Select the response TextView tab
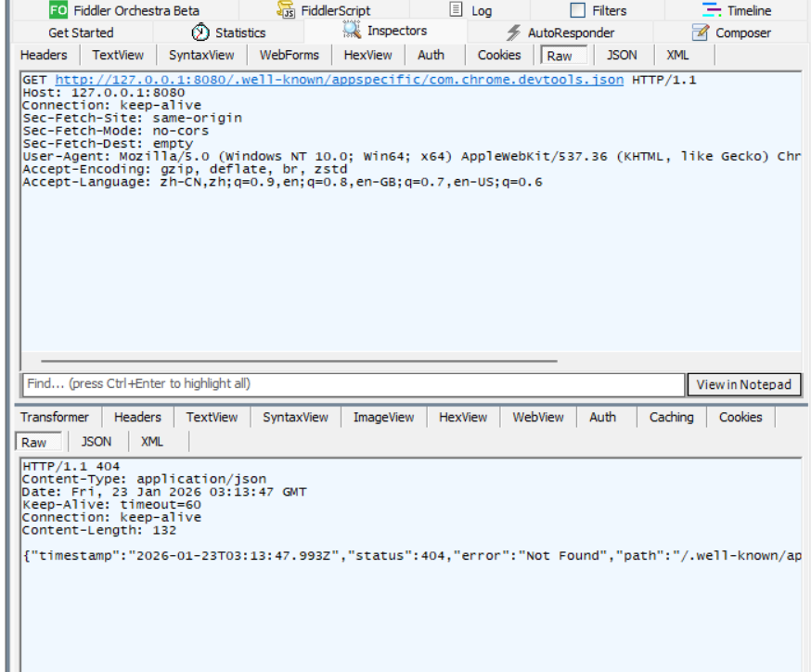Screen dimensions: 811x672 pos(212,417)
